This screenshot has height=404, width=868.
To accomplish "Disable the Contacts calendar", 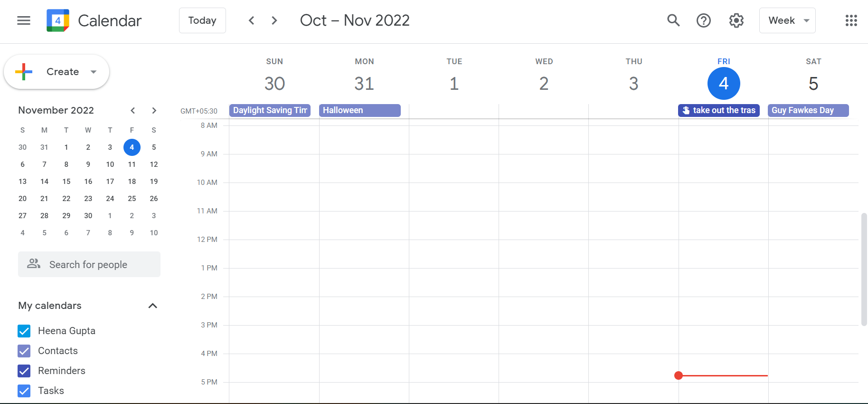I will (24, 351).
